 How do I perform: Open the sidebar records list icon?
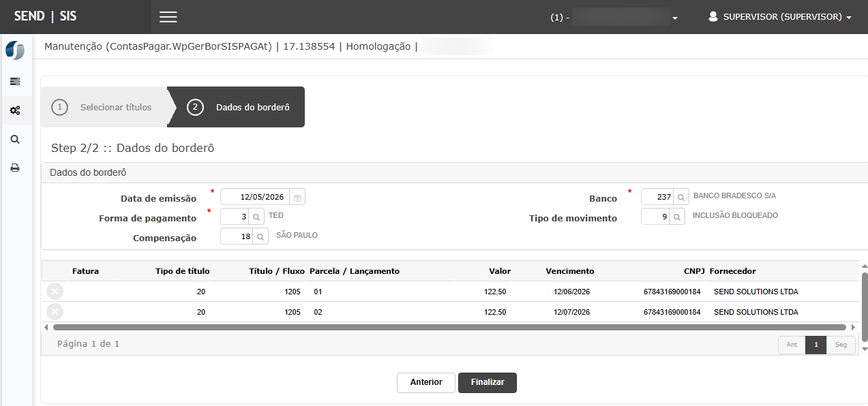14,82
